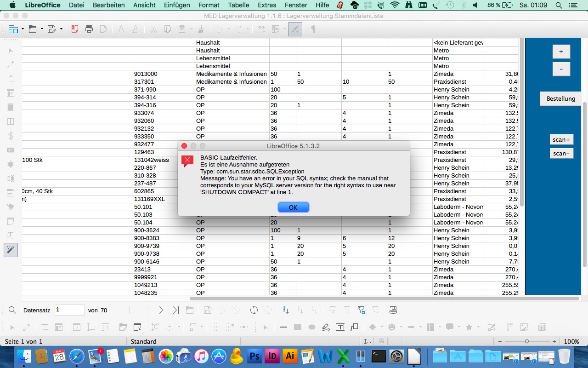Toggle the Form Wizards wand icon in left sidebar
This screenshot has height=368, width=588.
click(11, 250)
